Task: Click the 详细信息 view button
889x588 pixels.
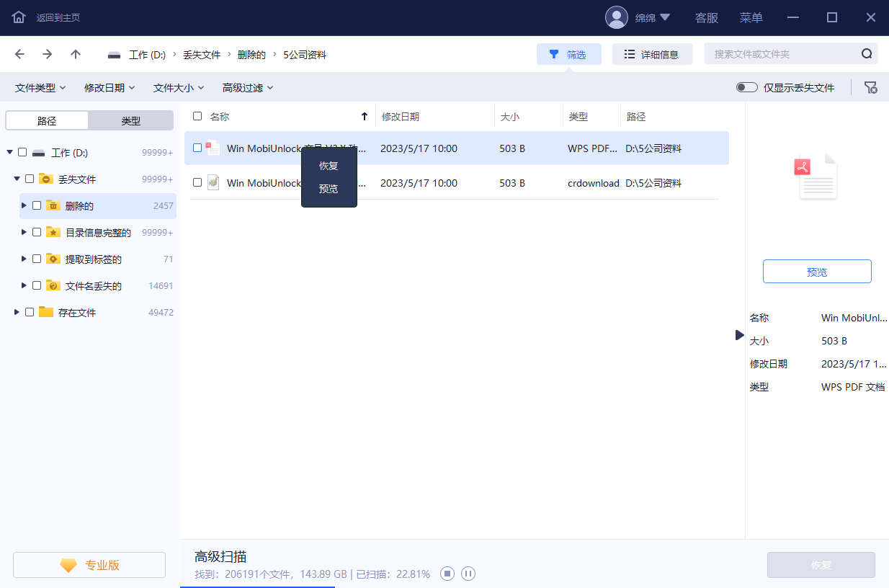Action: (652, 54)
